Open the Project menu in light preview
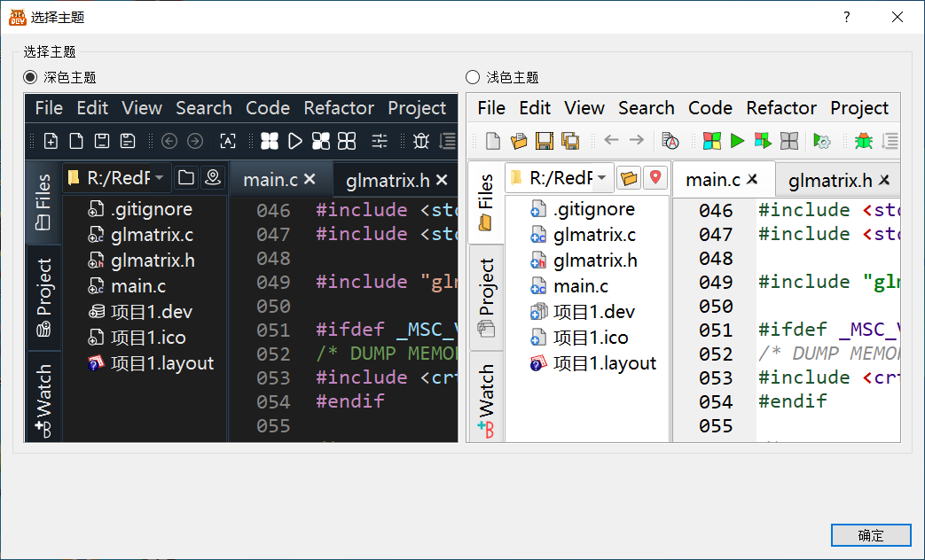 858,108
